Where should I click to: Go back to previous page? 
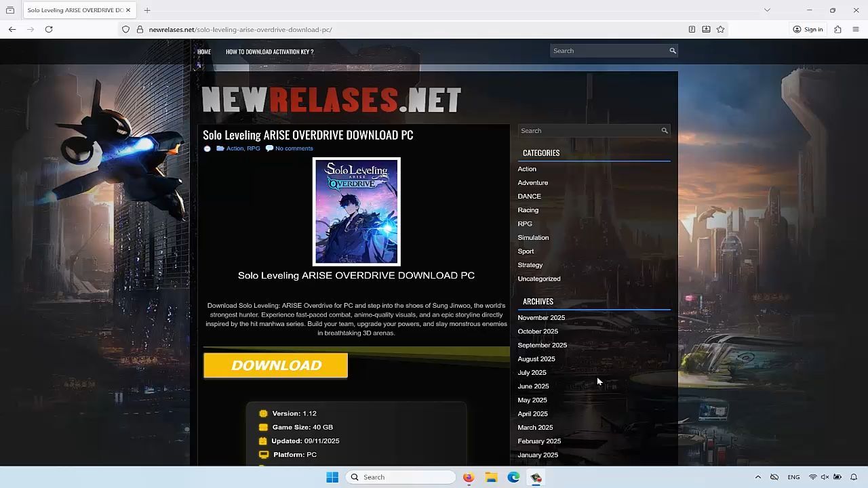12,29
